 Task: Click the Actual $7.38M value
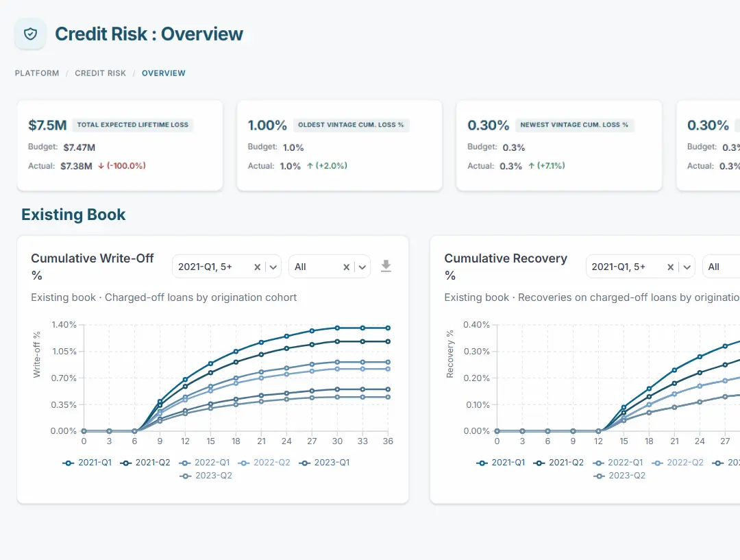coord(76,166)
